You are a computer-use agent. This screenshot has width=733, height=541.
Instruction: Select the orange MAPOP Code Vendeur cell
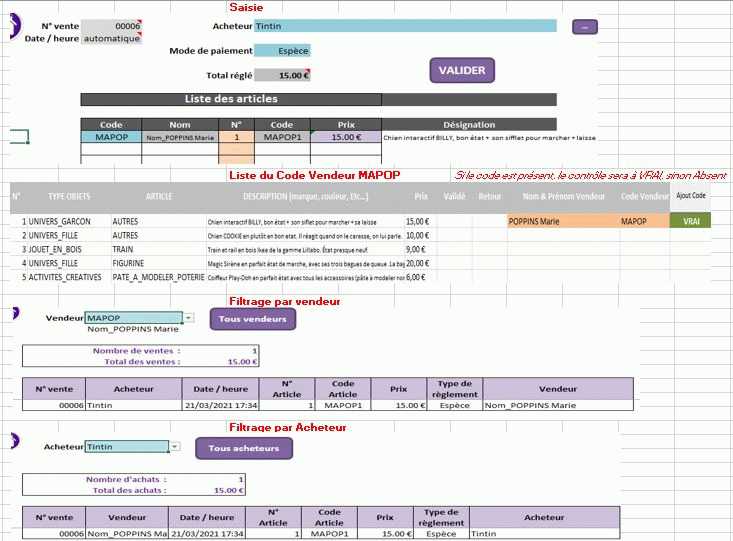[645, 221]
